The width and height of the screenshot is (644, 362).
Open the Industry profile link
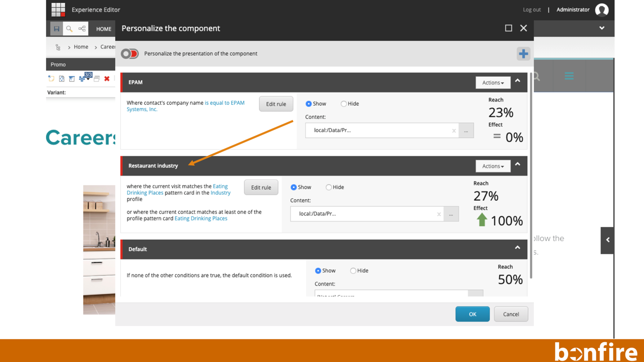pos(220,193)
